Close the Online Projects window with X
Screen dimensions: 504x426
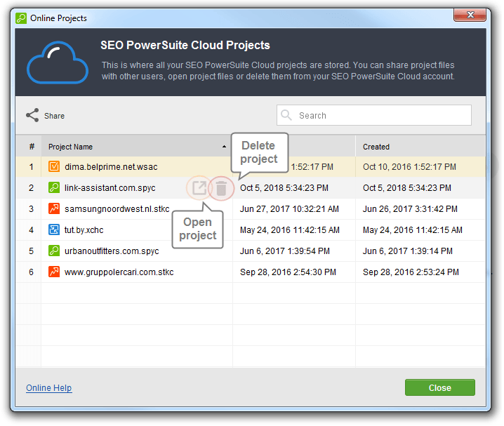click(470, 15)
